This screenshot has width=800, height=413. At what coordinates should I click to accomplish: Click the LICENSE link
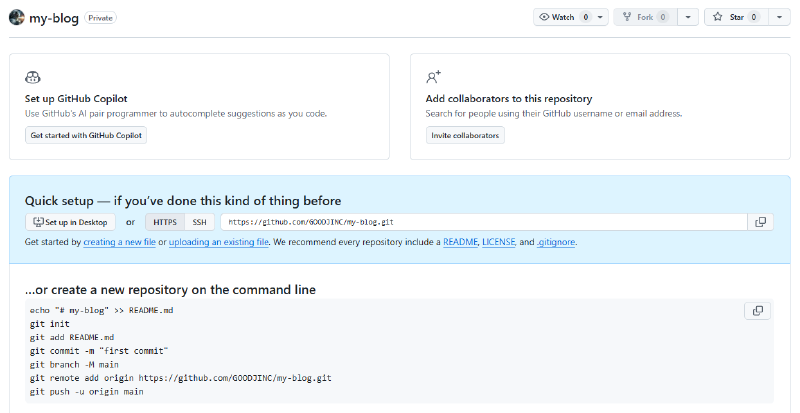(499, 242)
